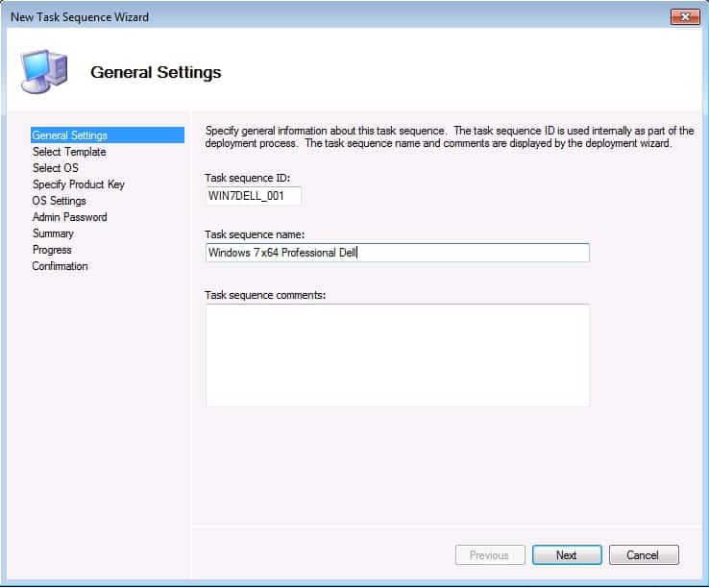Click the 'Task sequence ID:' label
This screenshot has width=709, height=588.
pyautogui.click(x=247, y=178)
